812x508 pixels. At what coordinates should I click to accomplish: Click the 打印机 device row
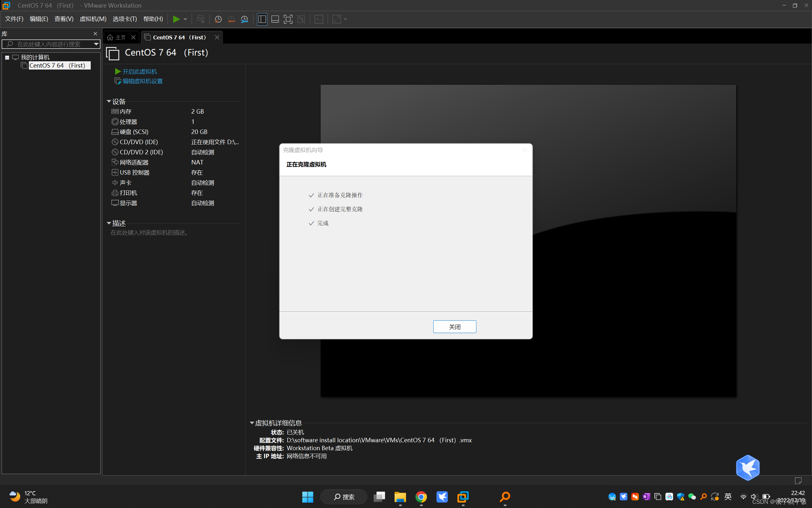click(x=175, y=193)
